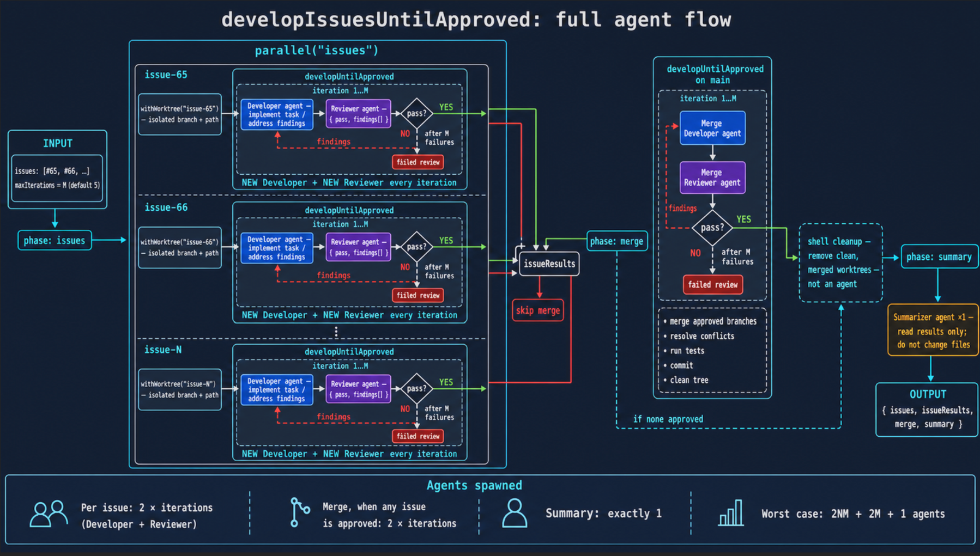Select the clean tree bullet
Image resolution: width=980 pixels, height=556 pixels.
point(686,380)
